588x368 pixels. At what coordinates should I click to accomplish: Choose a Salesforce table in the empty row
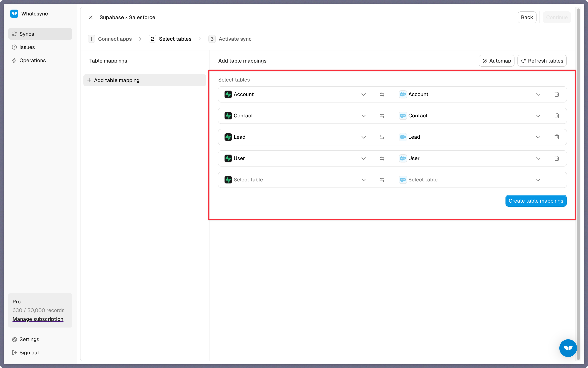pos(470,180)
